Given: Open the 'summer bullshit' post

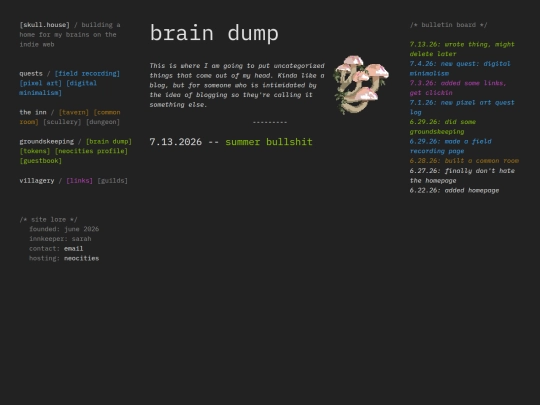Looking at the screenshot, I should point(269,142).
